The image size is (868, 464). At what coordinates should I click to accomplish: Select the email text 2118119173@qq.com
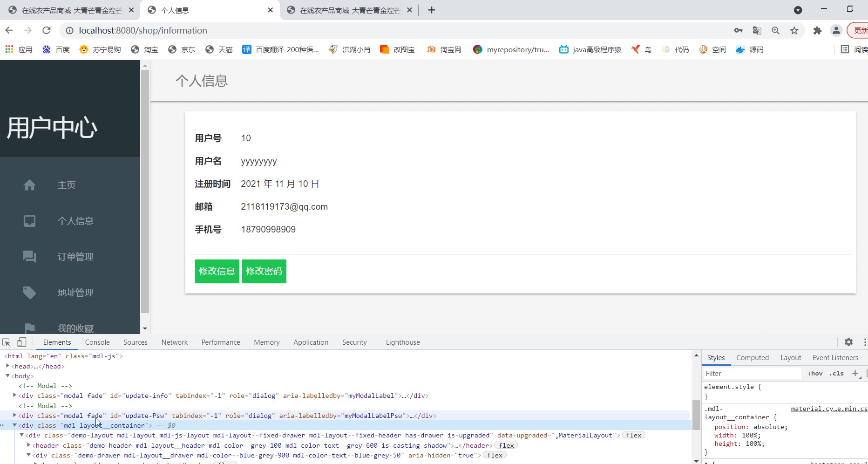pos(284,207)
